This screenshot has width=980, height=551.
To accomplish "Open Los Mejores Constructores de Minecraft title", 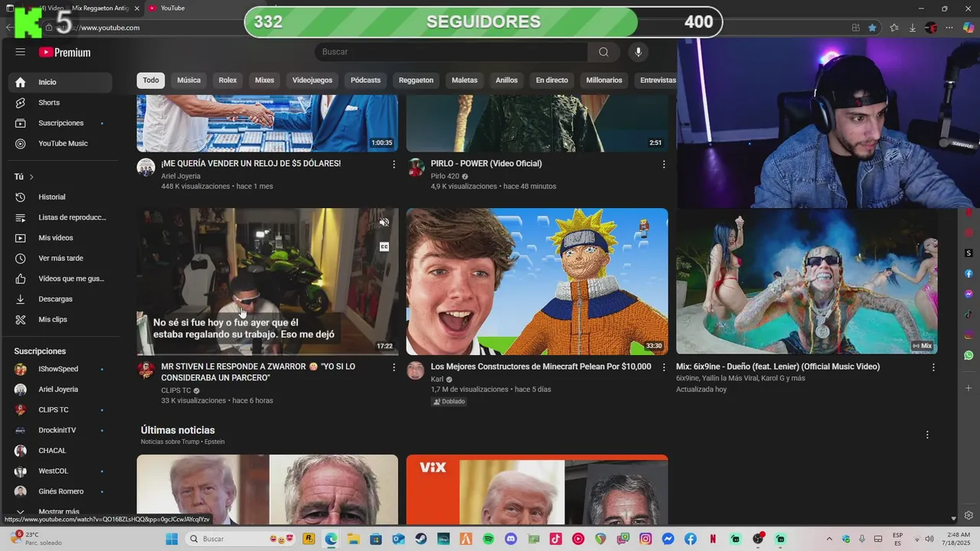I will pos(541,367).
